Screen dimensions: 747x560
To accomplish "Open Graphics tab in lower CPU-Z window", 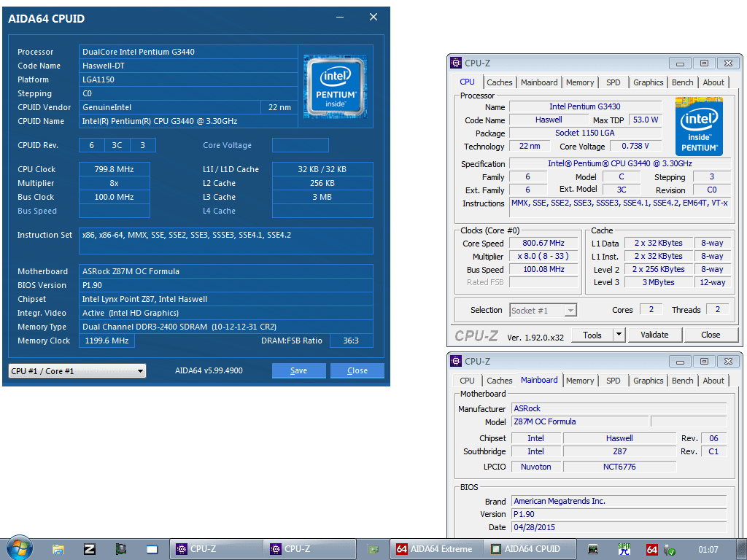I will click(x=648, y=381).
